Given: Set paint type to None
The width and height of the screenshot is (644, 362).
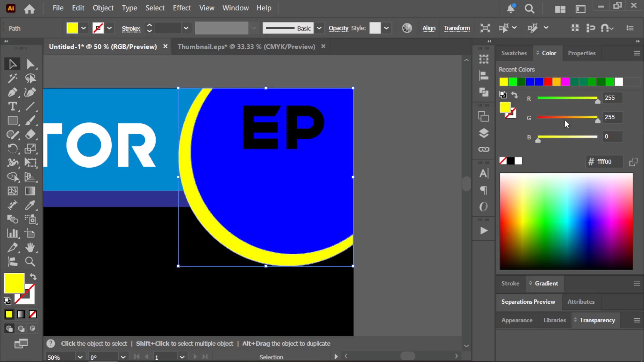Looking at the screenshot, I should 33,314.
